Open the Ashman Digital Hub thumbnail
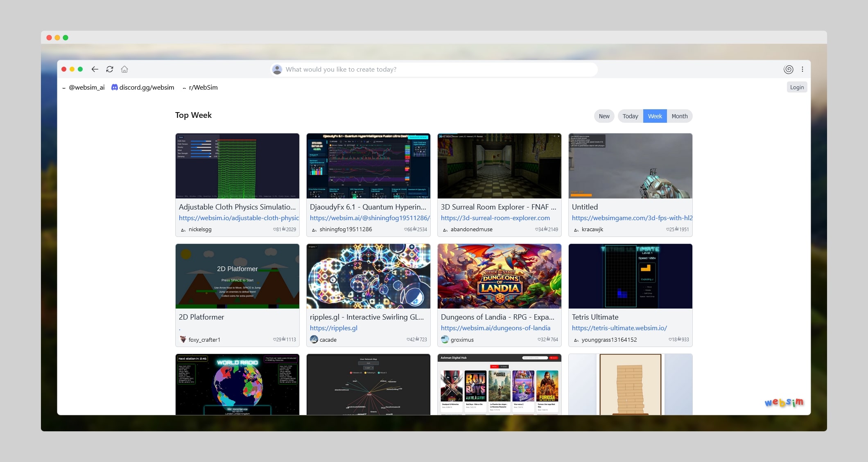Screen dimensions: 868x462 pyautogui.click(x=500, y=385)
